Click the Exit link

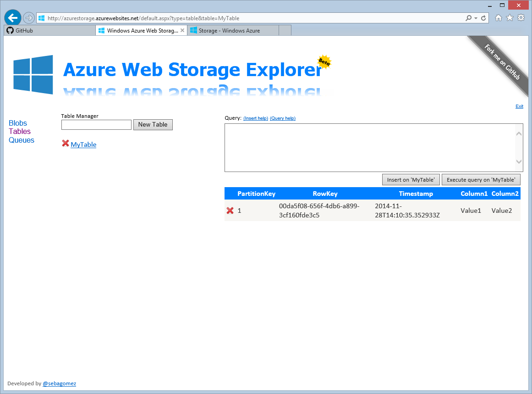(x=520, y=106)
